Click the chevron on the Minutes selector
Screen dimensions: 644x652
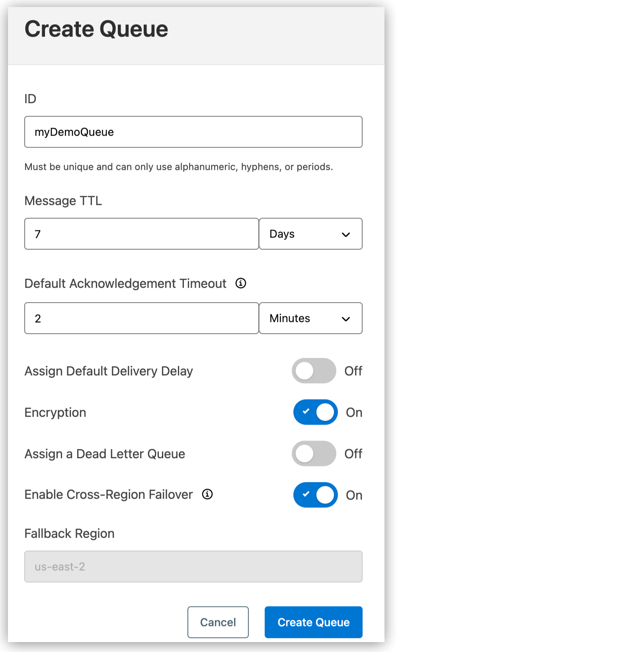point(346,318)
